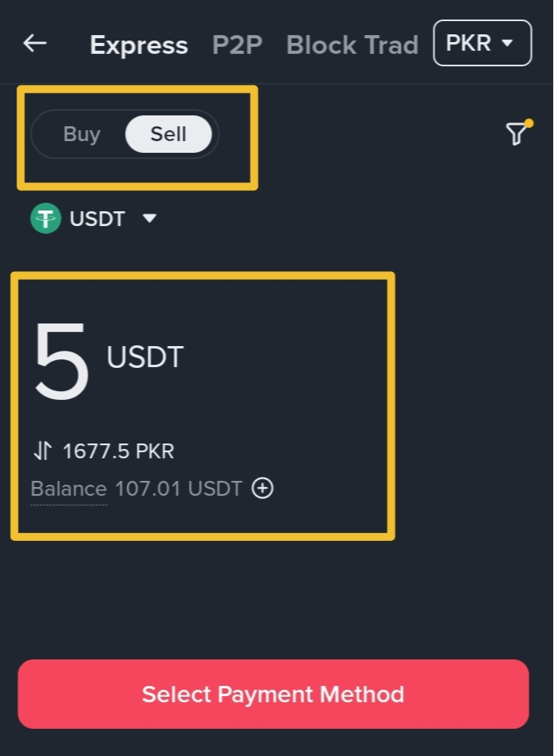
Task: Click the underlined Balance label
Action: pos(69,489)
